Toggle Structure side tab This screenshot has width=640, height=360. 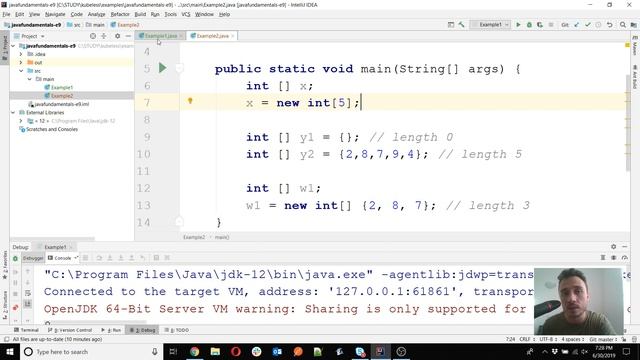click(x=5, y=305)
